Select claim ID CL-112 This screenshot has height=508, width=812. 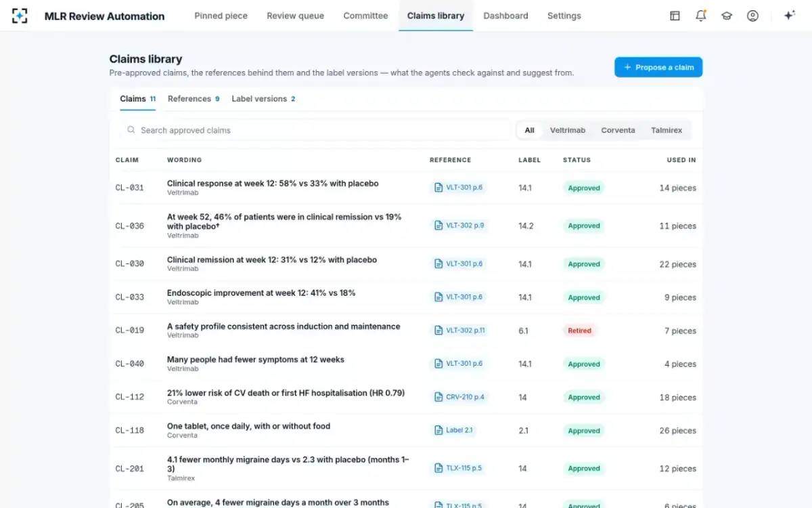tap(129, 397)
